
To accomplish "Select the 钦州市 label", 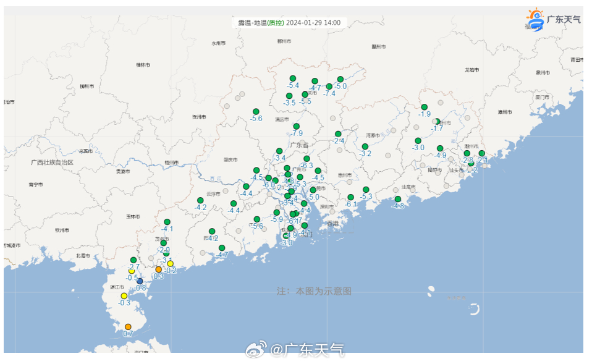I will point(62,231).
